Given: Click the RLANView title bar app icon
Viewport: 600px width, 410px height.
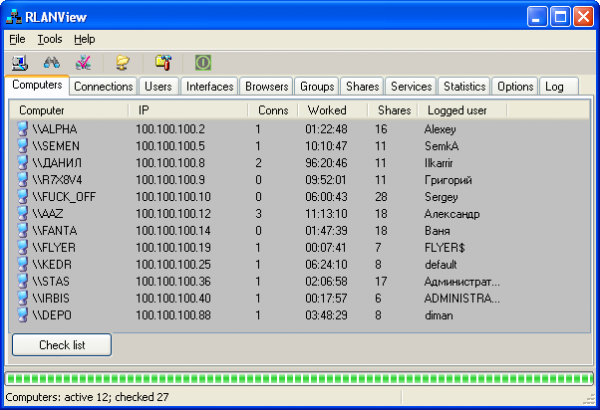Looking at the screenshot, I should pyautogui.click(x=14, y=17).
